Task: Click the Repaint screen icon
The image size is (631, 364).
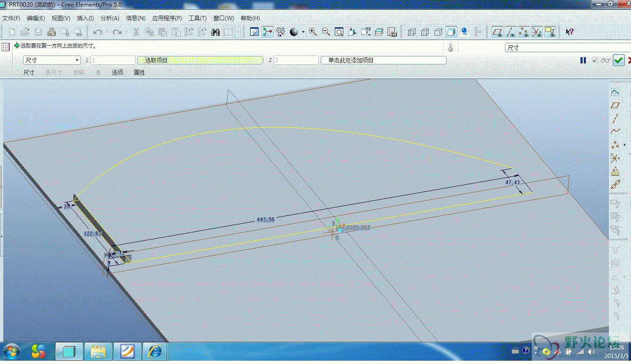Action: 254,32
